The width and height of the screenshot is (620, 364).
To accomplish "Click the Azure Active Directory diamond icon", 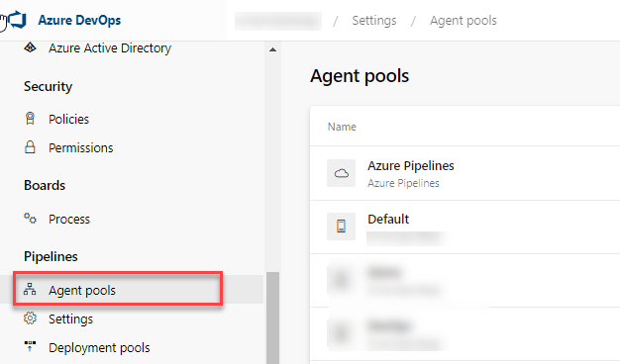I will [x=30, y=48].
